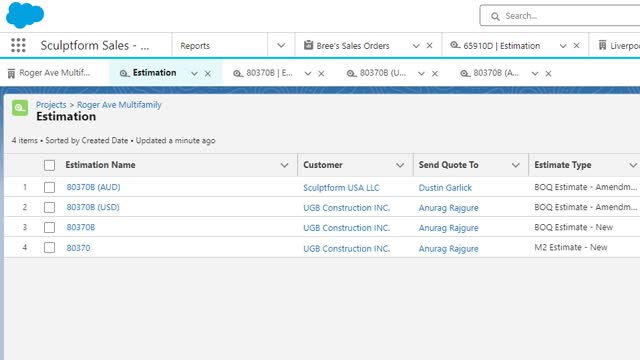Open the Estimation subtab dropdown chevron

pos(194,73)
